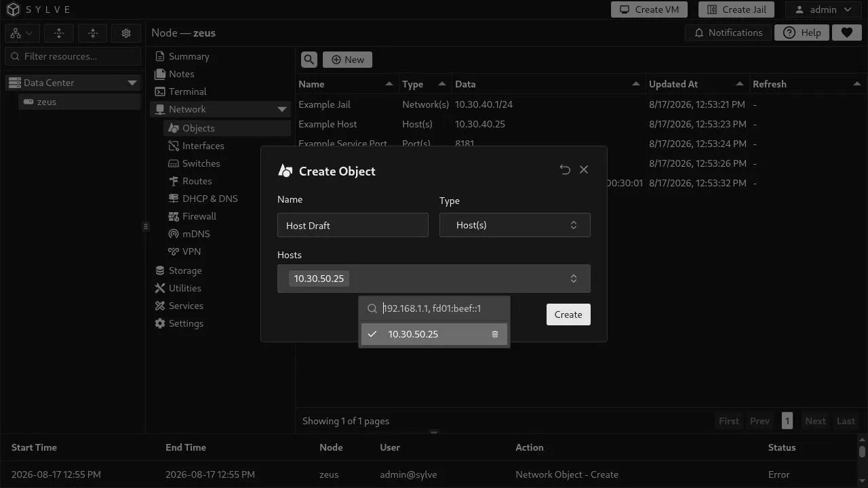Open the Summary page

point(220,56)
